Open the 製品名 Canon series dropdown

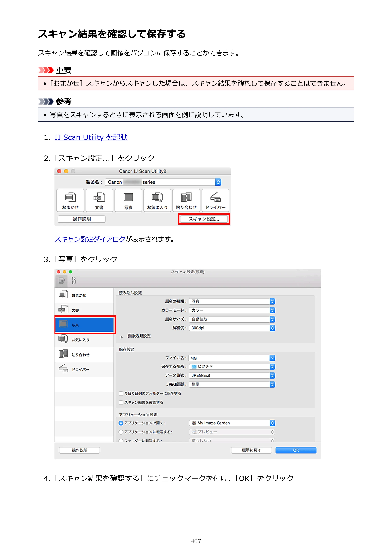[163, 182]
